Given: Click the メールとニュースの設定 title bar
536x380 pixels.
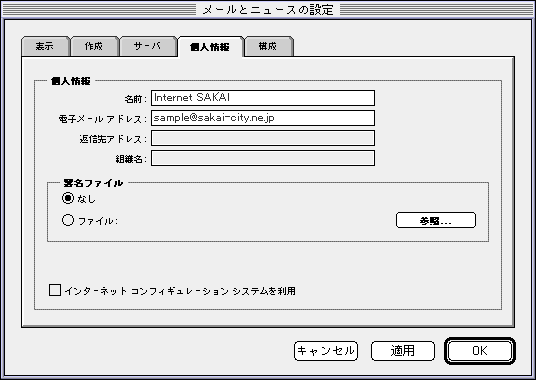Looking at the screenshot, I should 268,9.
